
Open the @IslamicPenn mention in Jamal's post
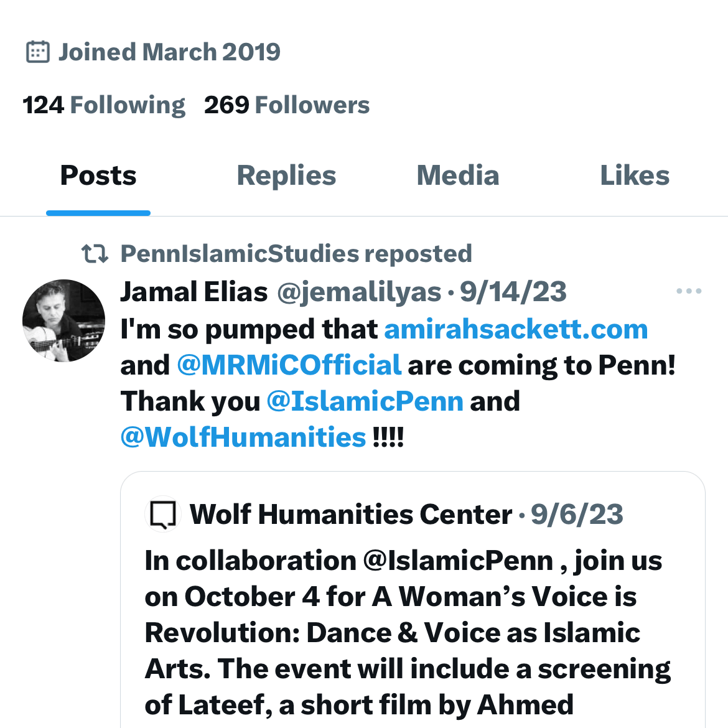365,401
